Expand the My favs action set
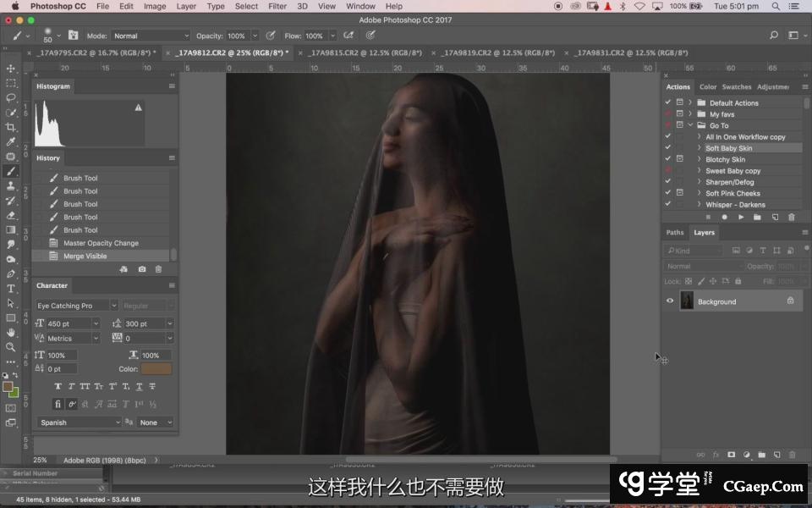Viewport: 812px width, 508px height. point(691,114)
